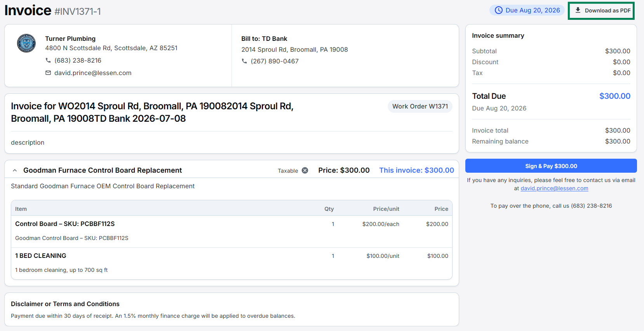The image size is (644, 331).
Task: Click the address 4800 N Scottsdale Rd
Action: [111, 48]
